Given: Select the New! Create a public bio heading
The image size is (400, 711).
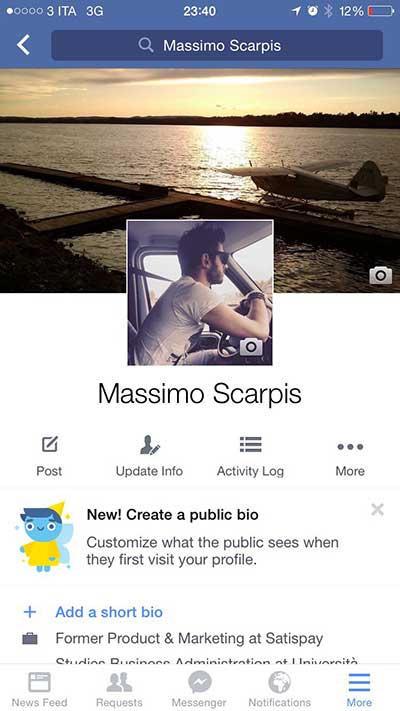Looking at the screenshot, I should click(x=172, y=515).
